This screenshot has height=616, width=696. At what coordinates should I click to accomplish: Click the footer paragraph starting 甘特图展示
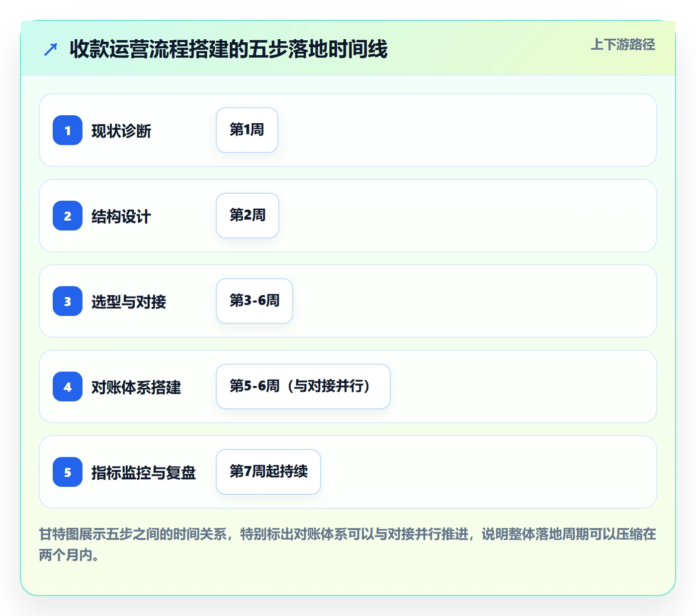pyautogui.click(x=348, y=544)
